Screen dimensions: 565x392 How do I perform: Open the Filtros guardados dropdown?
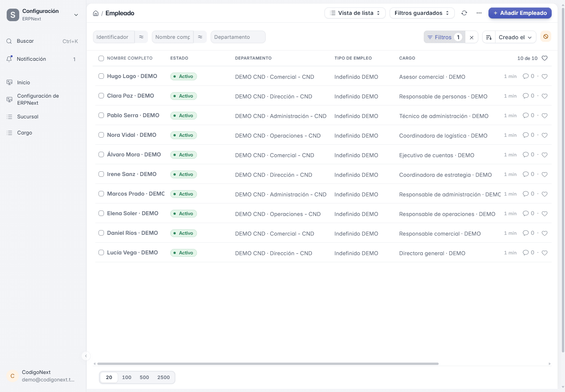coord(422,13)
